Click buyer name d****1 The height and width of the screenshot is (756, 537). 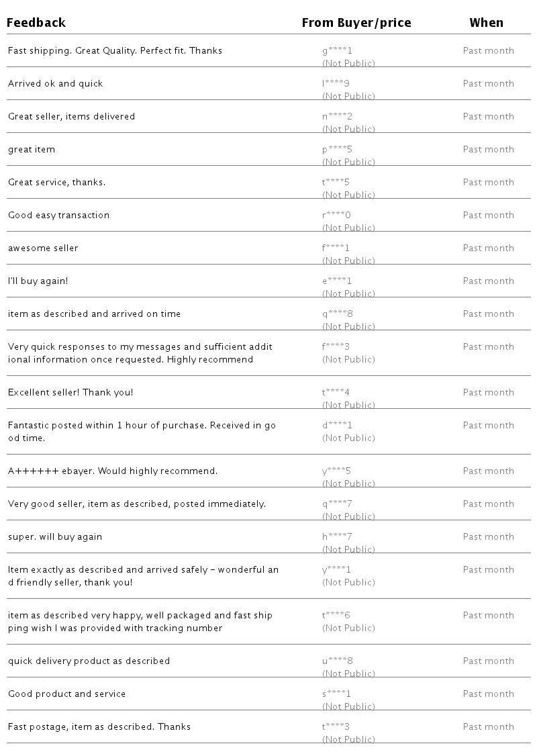point(337,425)
